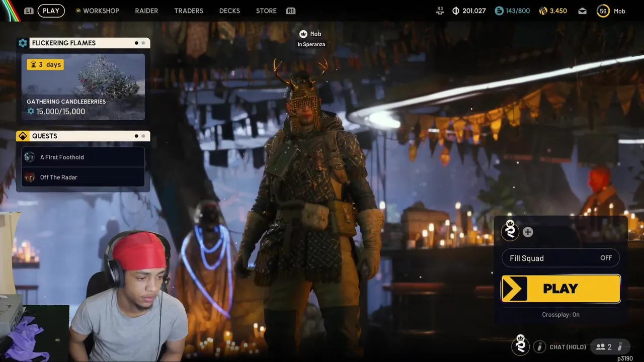Click the L1 shoulder button icon
644x362 pixels.
coord(29,11)
